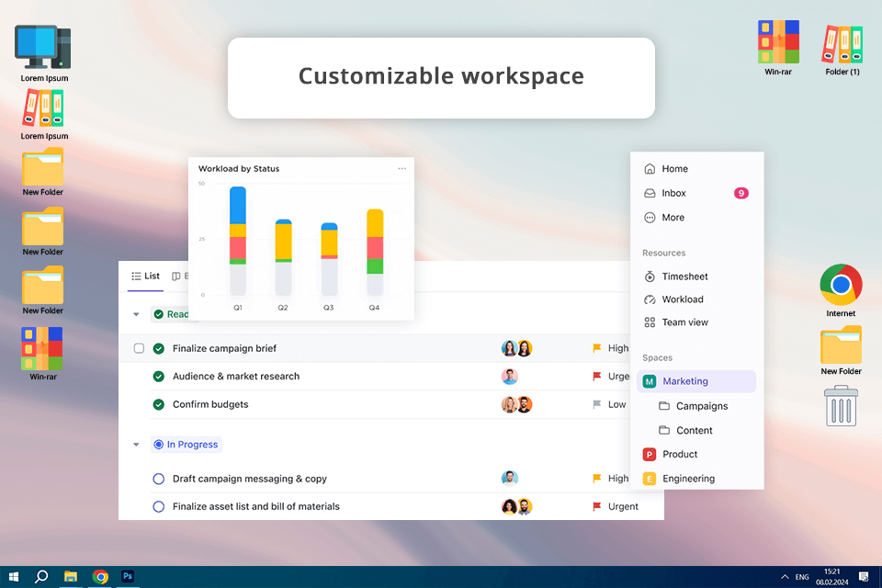
Task: Open Win-rar icon on left side
Action: click(x=42, y=348)
